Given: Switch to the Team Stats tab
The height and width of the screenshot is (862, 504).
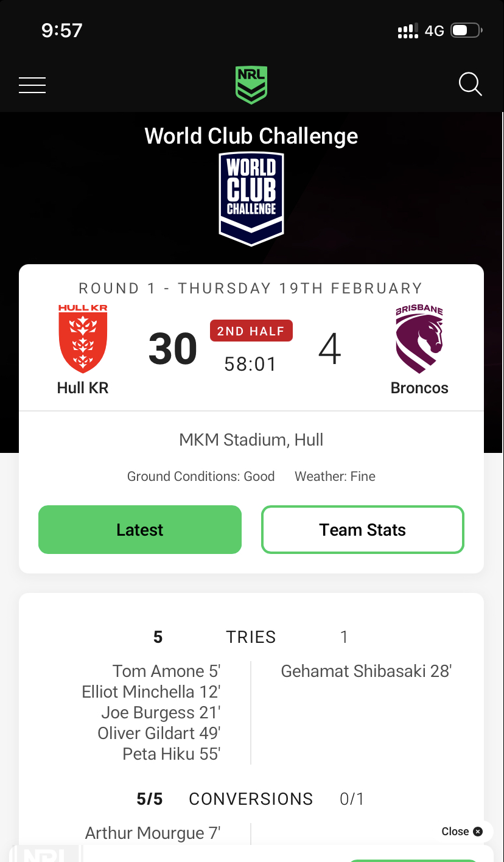Looking at the screenshot, I should point(363,530).
